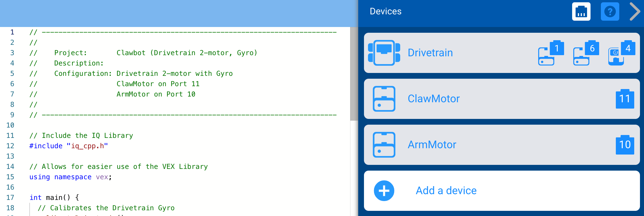This screenshot has height=216, width=644.
Task: Select the Drivetrain gyro on port 4
Action: point(621,53)
